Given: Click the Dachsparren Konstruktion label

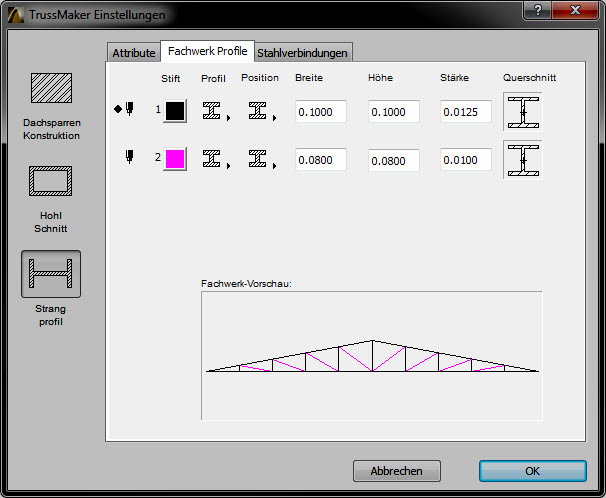Looking at the screenshot, I should [51, 129].
